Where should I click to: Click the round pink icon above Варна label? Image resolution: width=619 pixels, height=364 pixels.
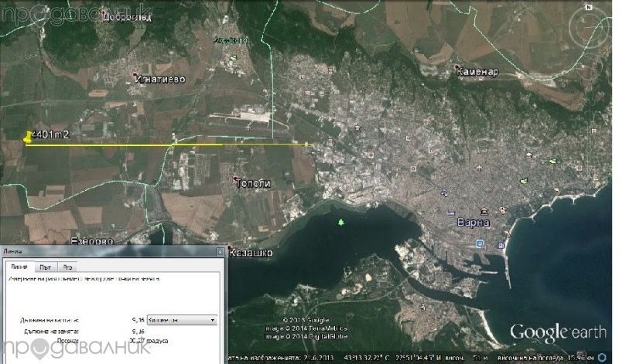[501, 209]
